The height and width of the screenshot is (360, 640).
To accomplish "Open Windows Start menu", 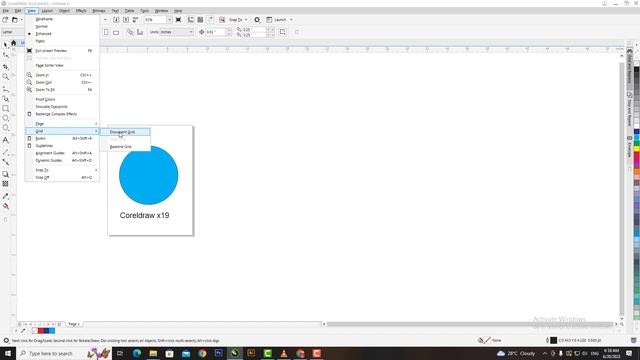I will [8, 353].
